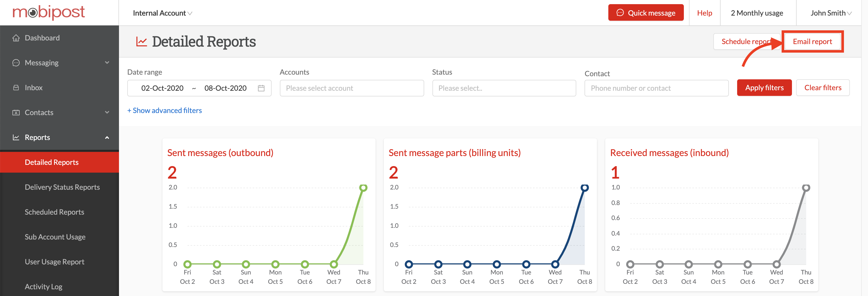The width and height of the screenshot is (868, 296).
Task: Open the Status select dropdown
Action: coord(504,88)
